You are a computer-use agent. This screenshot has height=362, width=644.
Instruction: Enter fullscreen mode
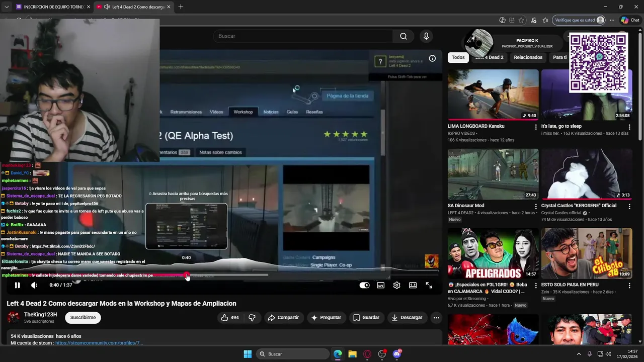coord(429,285)
